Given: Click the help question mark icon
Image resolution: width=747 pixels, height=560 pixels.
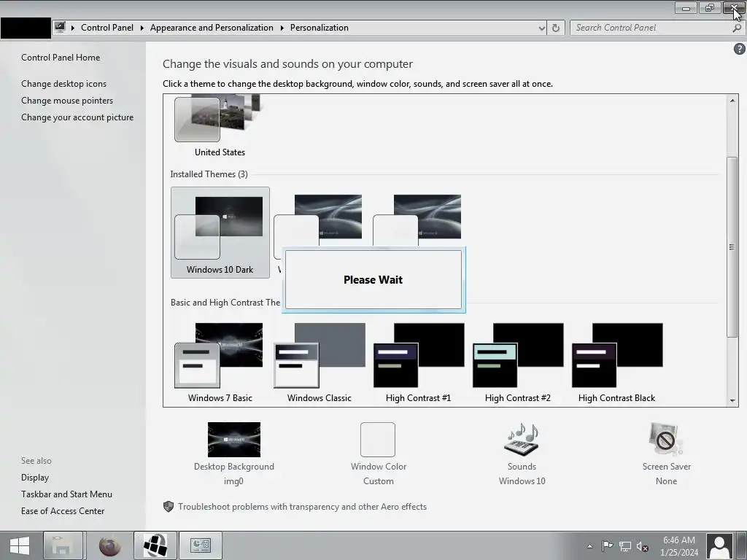Looking at the screenshot, I should pyautogui.click(x=740, y=49).
